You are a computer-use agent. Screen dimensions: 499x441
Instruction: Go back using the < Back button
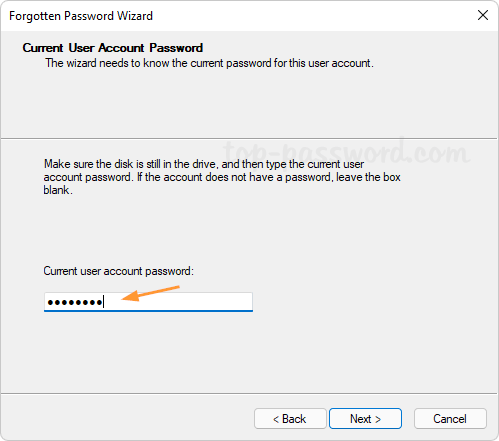[290, 418]
